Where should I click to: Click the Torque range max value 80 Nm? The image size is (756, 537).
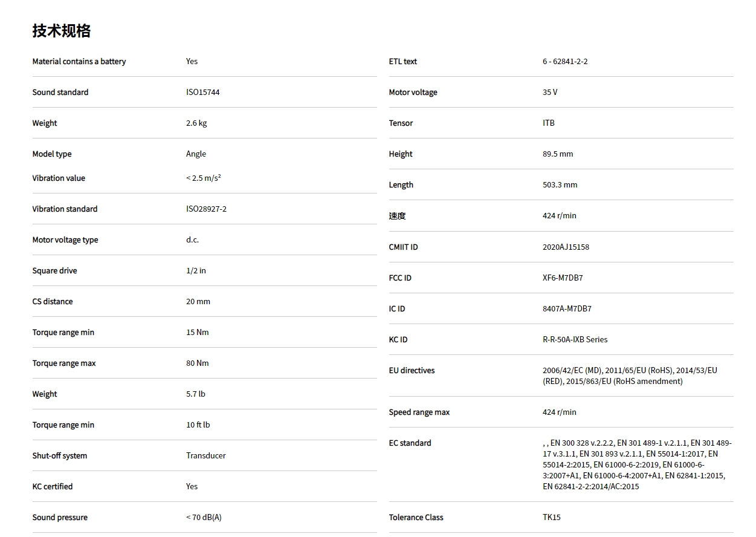[197, 363]
